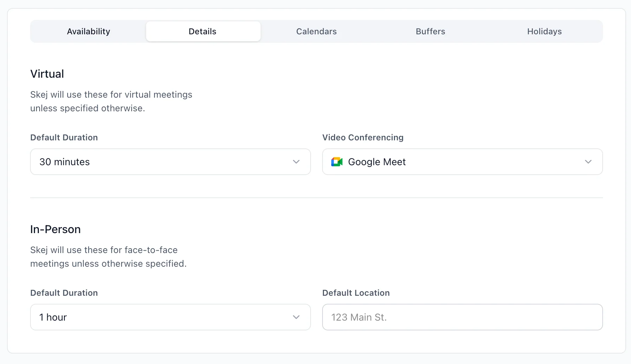Switch to the Availability tab
The height and width of the screenshot is (364, 631).
(x=89, y=31)
